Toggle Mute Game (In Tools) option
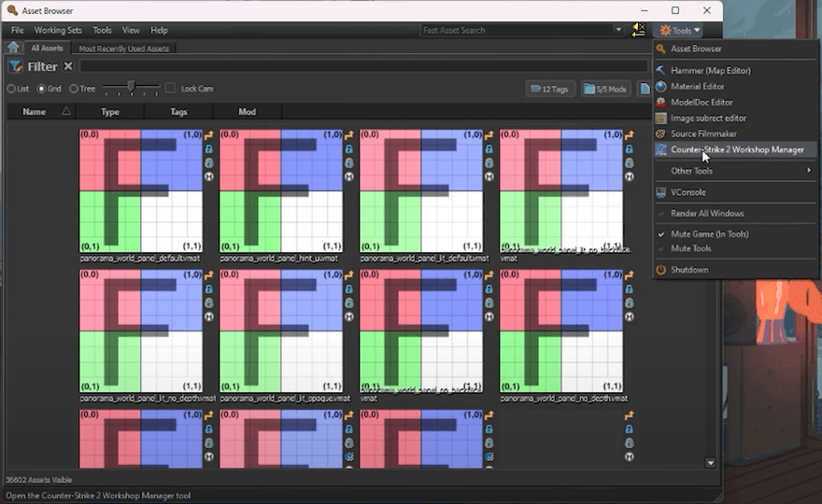Viewport: 822px width, 504px height. point(709,234)
